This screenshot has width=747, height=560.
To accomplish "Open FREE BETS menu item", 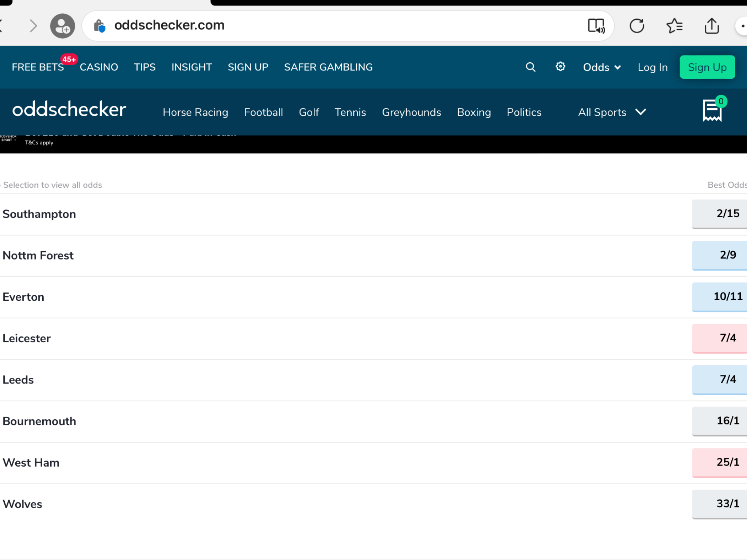I will 38,67.
